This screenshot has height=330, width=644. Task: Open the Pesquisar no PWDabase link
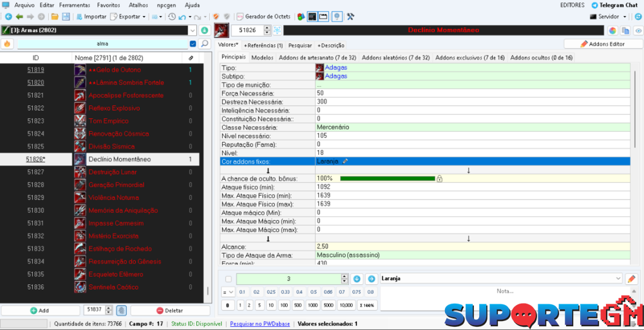tap(260, 324)
